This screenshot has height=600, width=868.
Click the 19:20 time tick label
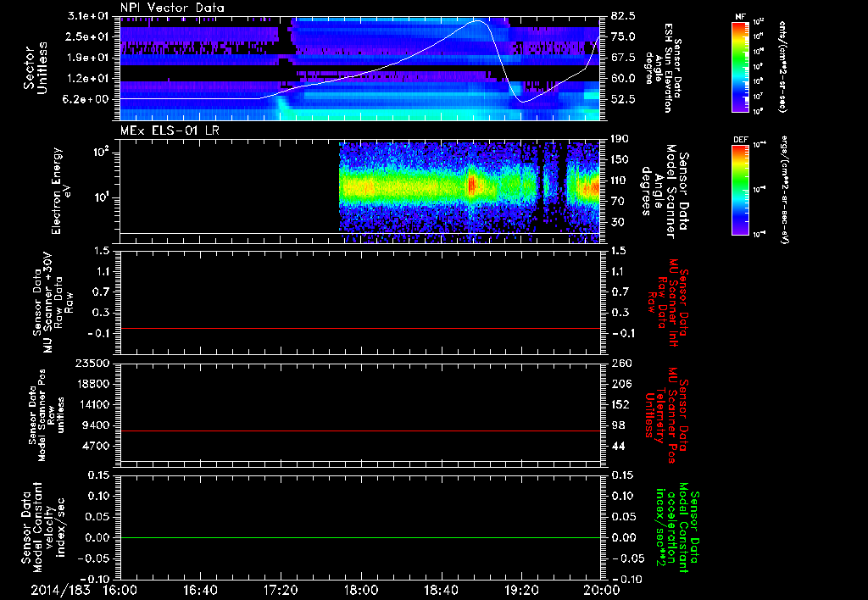point(521,590)
